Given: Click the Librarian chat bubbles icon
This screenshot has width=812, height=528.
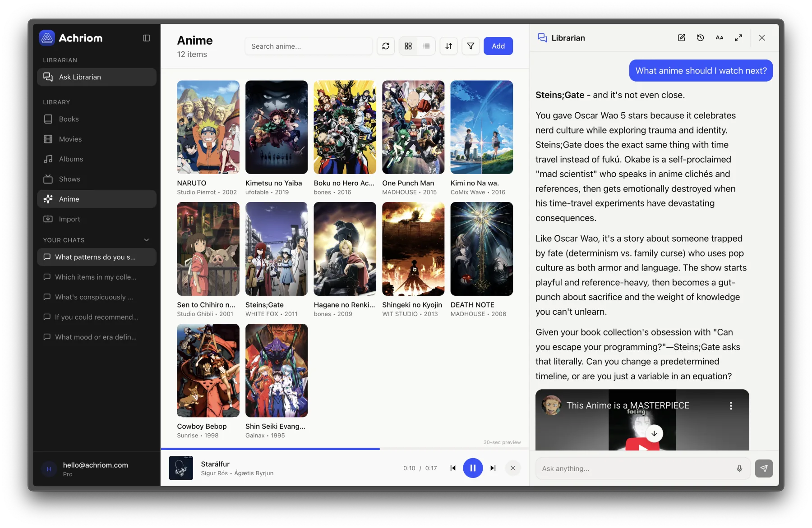Looking at the screenshot, I should (542, 38).
